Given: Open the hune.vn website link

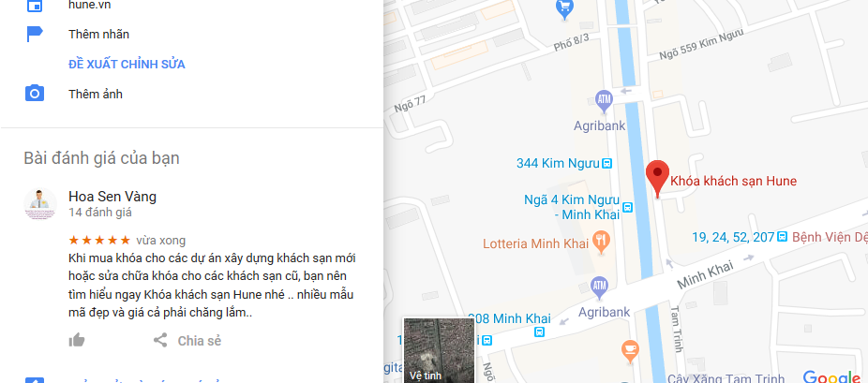Looking at the screenshot, I should coord(90,5).
